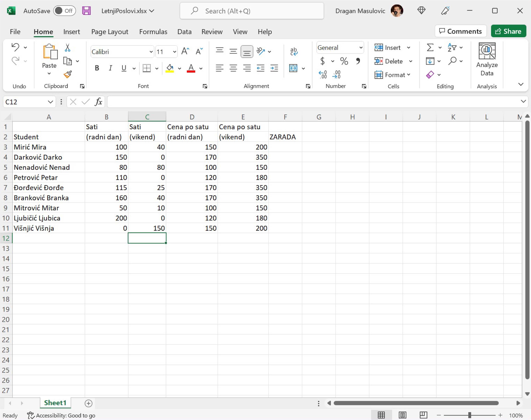This screenshot has width=531, height=420.
Task: Expand the formula bar chevron
Action: click(523, 101)
